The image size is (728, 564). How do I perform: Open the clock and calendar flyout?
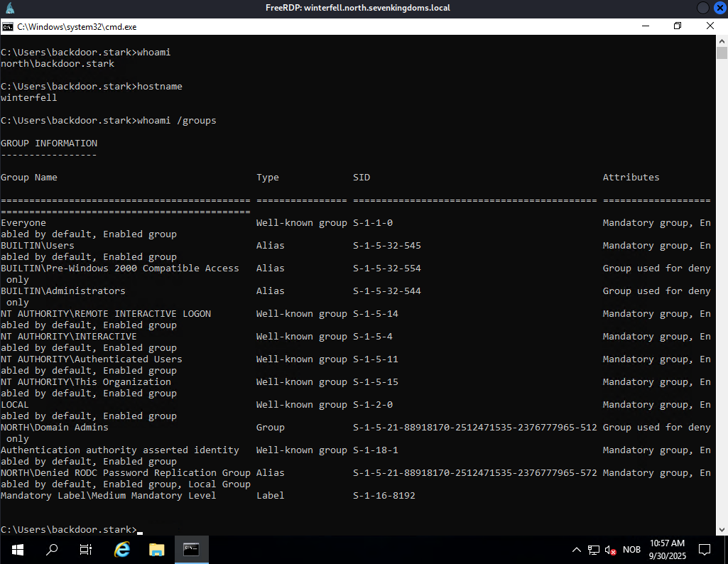tap(667, 549)
